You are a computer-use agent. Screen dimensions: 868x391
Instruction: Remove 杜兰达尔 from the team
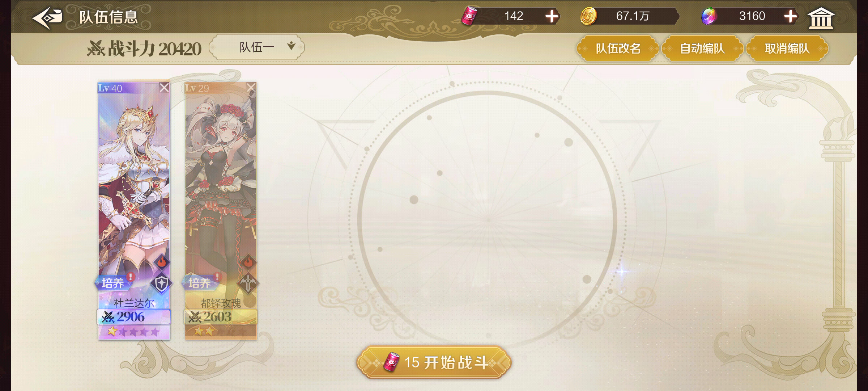(x=164, y=88)
